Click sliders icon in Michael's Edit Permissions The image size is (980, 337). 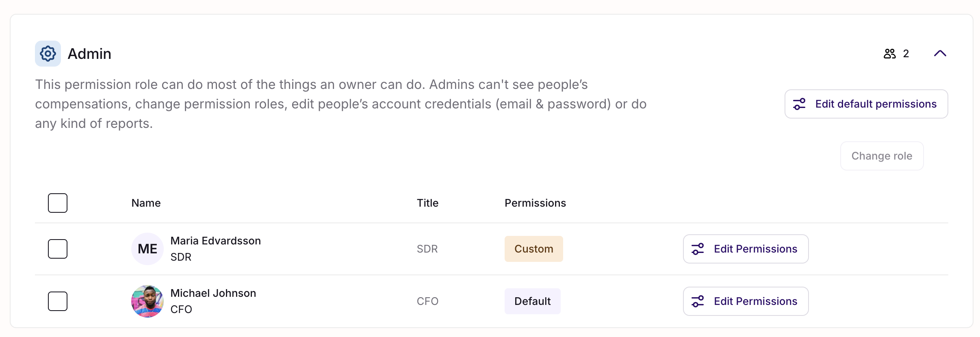pos(698,301)
